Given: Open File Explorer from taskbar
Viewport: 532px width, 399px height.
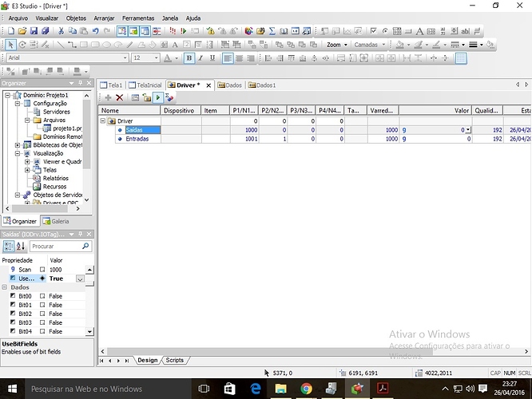Looking at the screenshot, I should 280,389.
